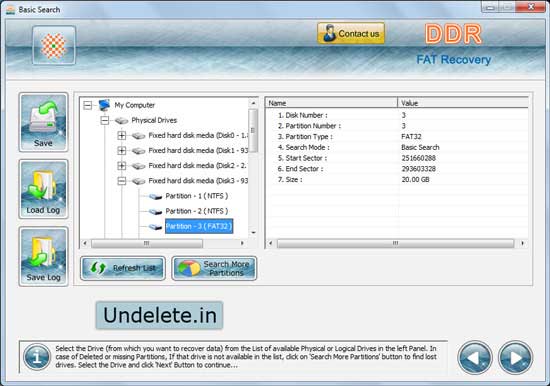This screenshot has height=386, width=550.
Task: Click the 20.00 GB size value
Action: (415, 180)
